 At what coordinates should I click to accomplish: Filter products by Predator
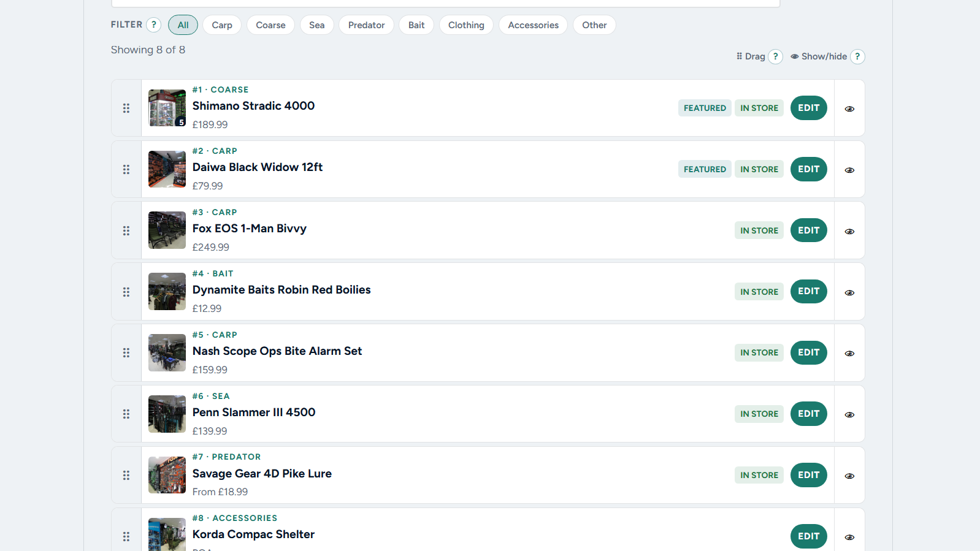pos(367,25)
